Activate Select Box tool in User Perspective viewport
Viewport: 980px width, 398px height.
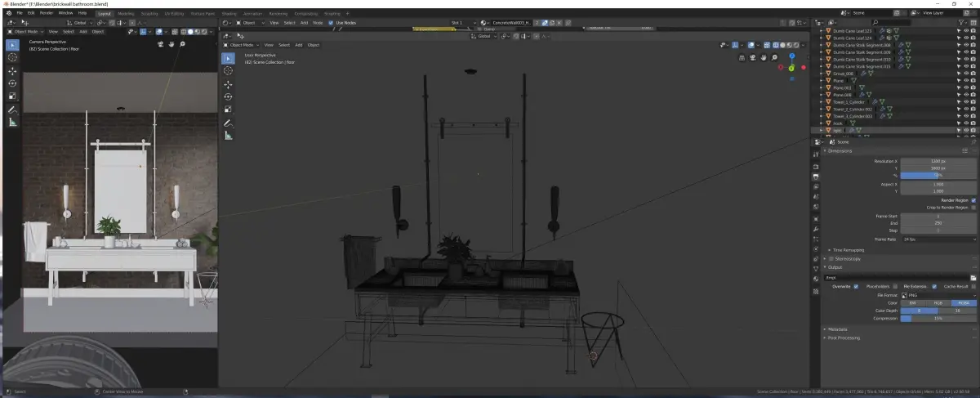click(228, 58)
